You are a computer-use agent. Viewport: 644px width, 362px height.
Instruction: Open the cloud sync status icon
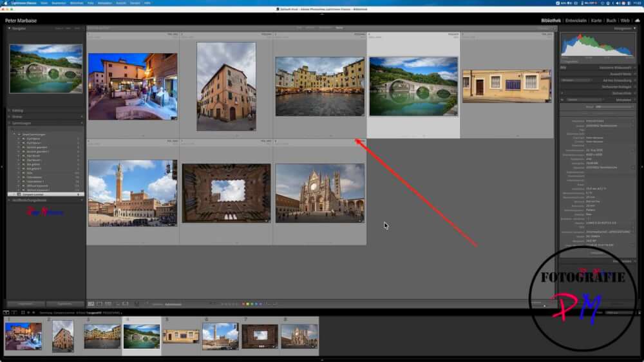click(638, 20)
